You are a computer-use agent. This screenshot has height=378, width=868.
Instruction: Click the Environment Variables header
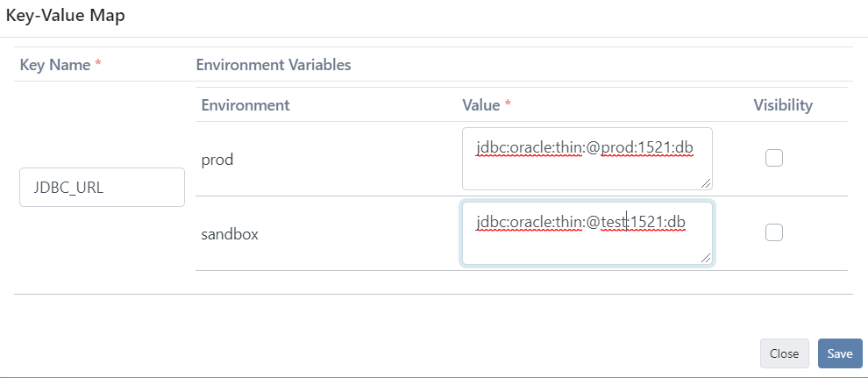tap(274, 65)
